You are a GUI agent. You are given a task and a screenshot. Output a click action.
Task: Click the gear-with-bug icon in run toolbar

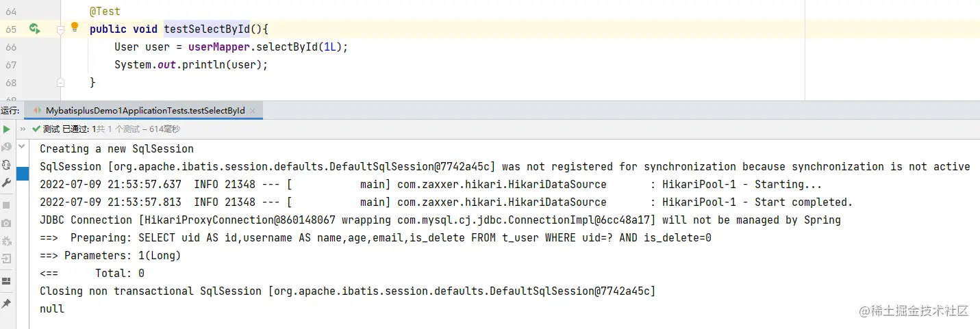(x=6, y=241)
